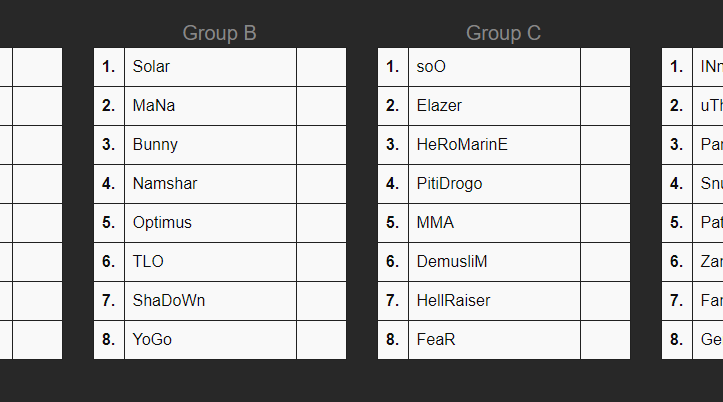The height and width of the screenshot is (402, 723).
Task: Select DemusliM in Group C
Action: point(452,261)
